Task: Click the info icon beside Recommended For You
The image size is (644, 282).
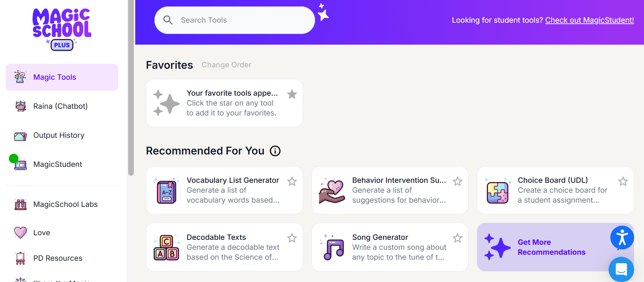Action: click(x=275, y=151)
